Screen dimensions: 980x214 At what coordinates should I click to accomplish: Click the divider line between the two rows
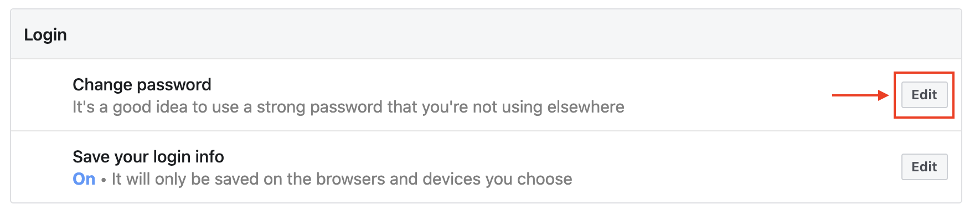click(x=486, y=131)
